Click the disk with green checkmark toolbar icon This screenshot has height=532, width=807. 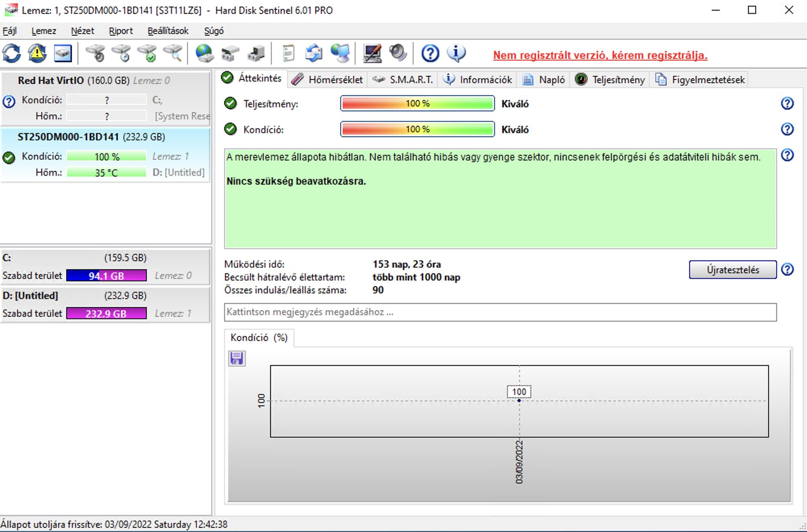pos(147,54)
